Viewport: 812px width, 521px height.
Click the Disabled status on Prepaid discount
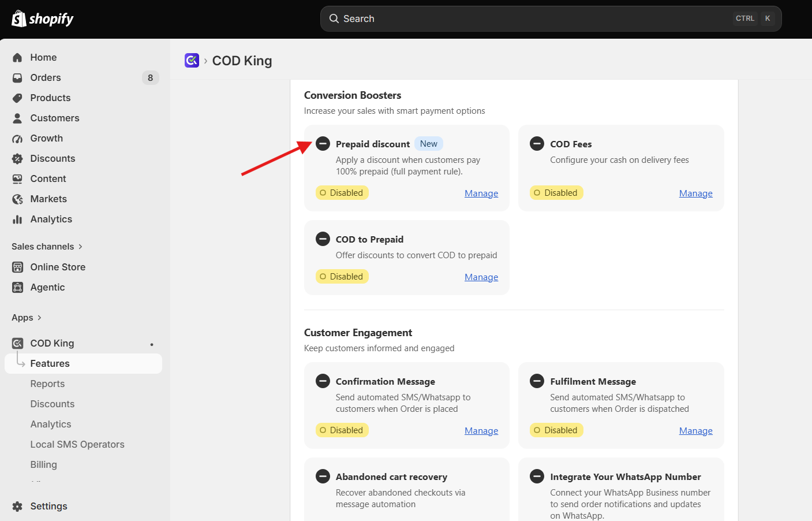click(x=342, y=193)
